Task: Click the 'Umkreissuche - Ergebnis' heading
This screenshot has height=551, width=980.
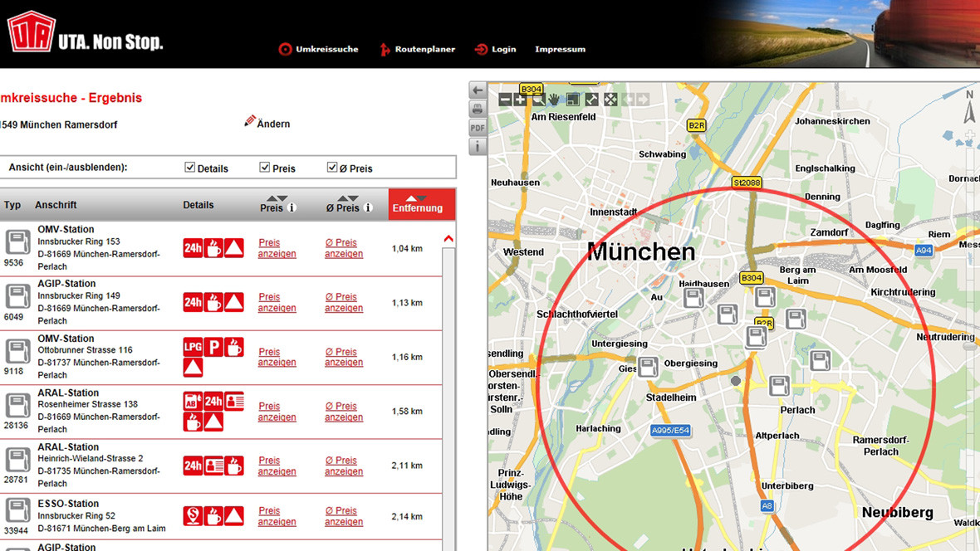Action: pyautogui.click(x=71, y=97)
